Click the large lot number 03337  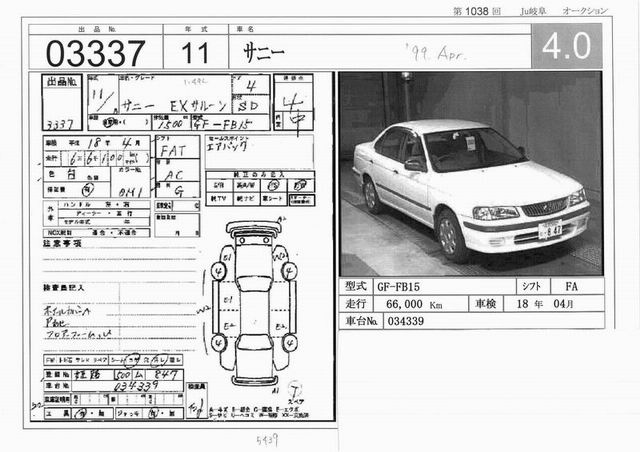coord(86,50)
